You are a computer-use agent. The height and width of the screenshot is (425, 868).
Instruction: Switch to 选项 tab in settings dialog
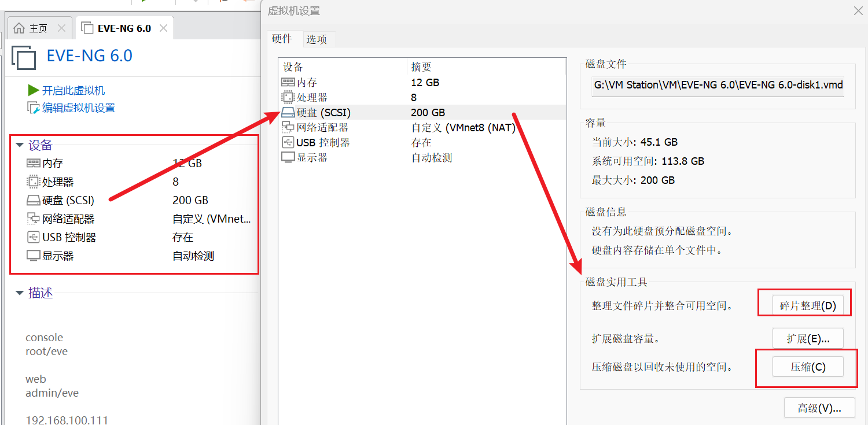coord(317,39)
